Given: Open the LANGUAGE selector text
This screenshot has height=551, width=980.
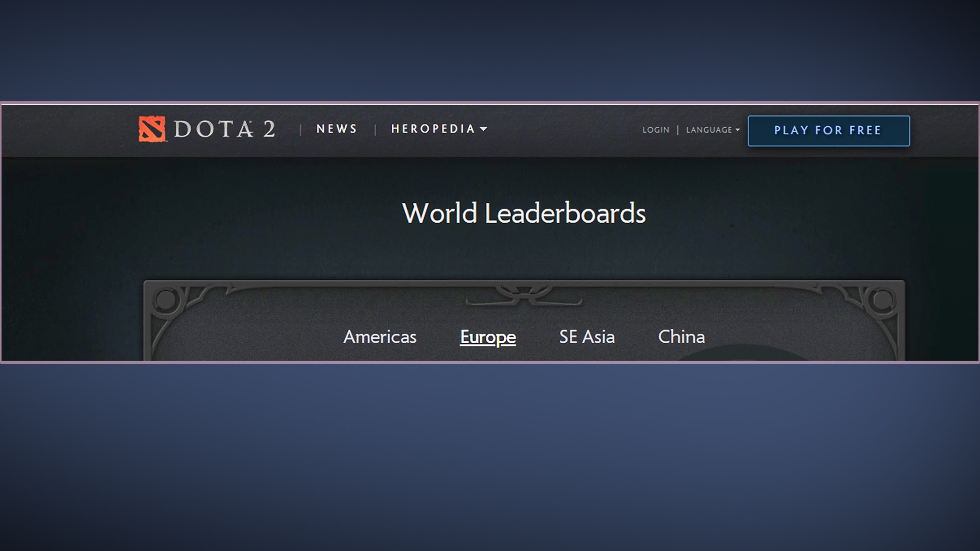Looking at the screenshot, I should tap(709, 130).
